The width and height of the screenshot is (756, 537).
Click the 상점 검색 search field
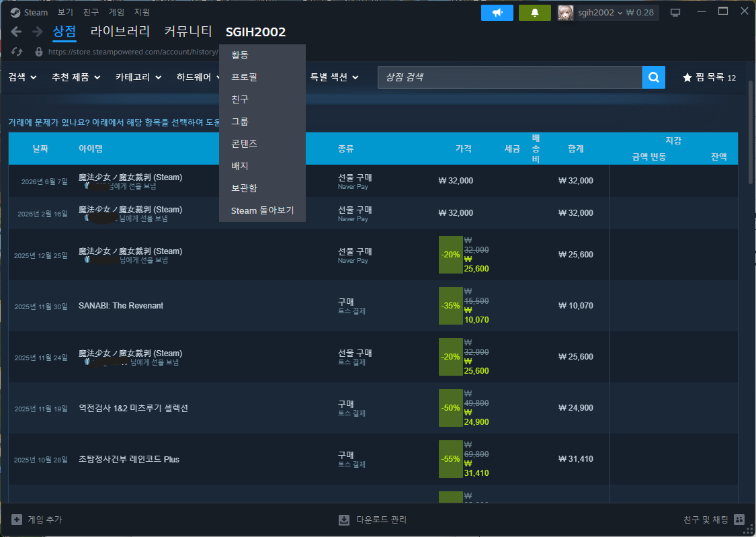(x=509, y=77)
